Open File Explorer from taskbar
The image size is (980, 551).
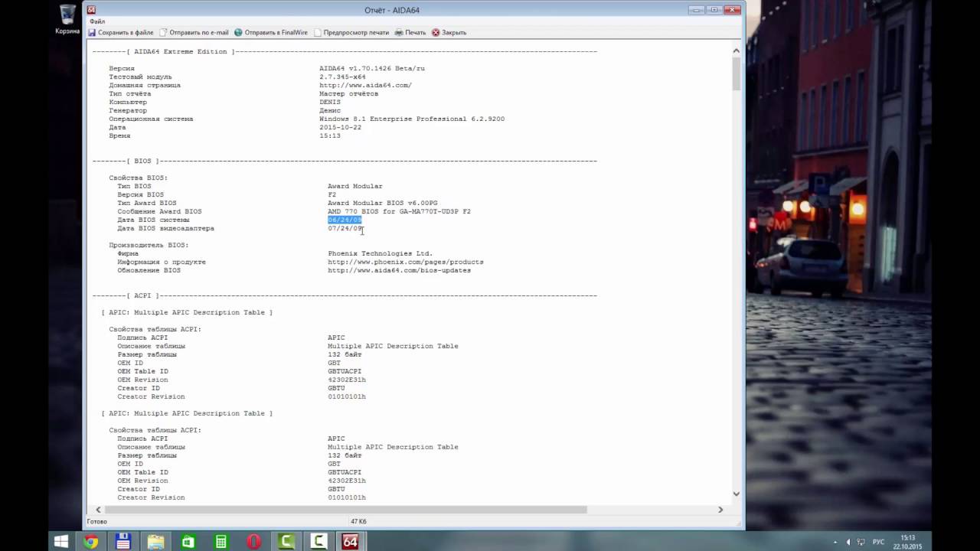[x=156, y=542]
